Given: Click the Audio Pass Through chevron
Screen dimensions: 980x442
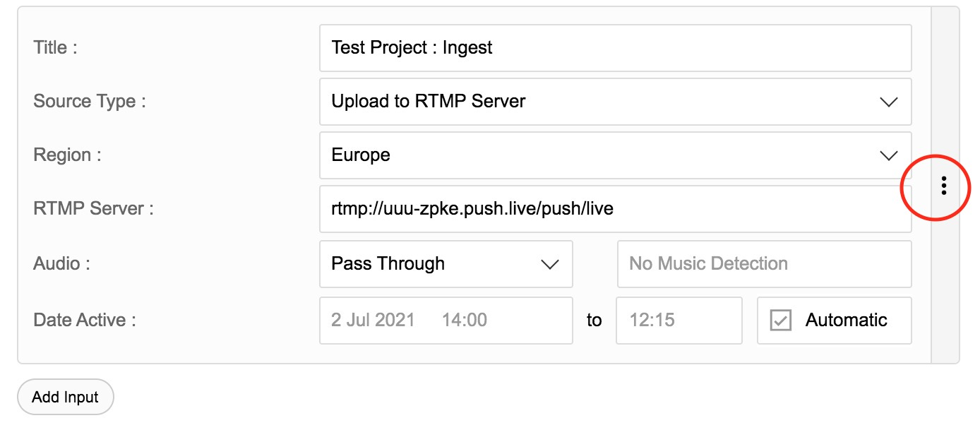Looking at the screenshot, I should click(549, 264).
